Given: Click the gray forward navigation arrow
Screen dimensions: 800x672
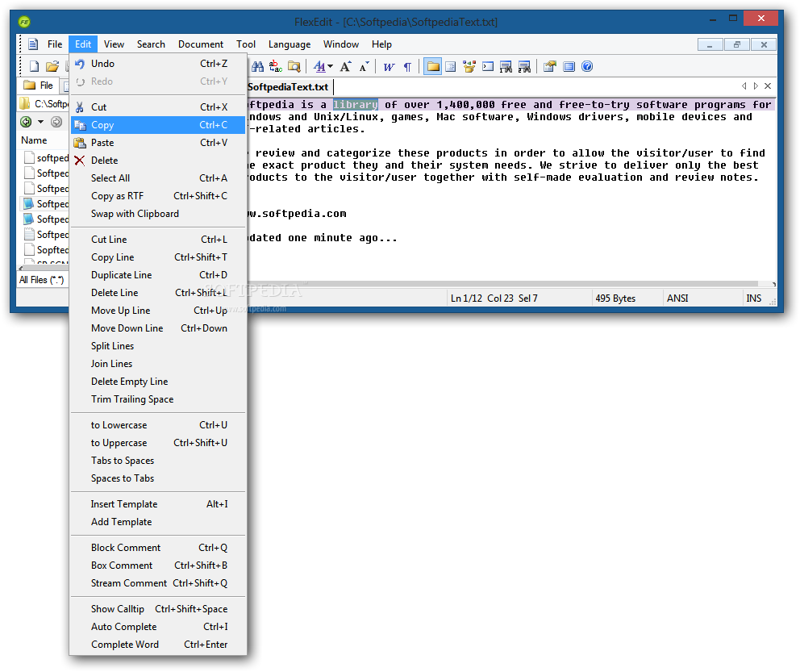Looking at the screenshot, I should 56,122.
